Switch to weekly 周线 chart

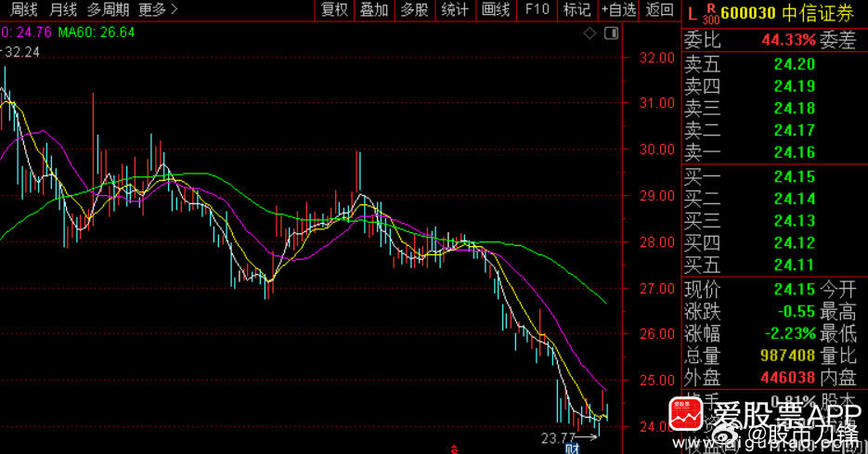pos(24,9)
